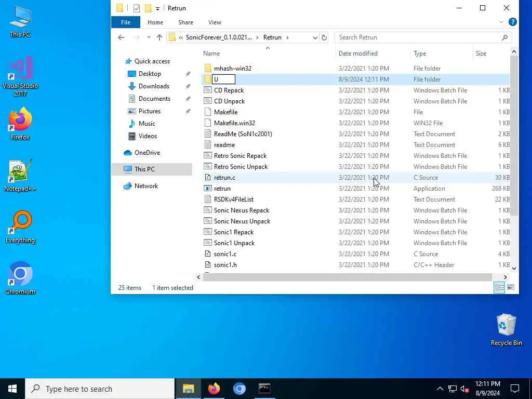Select the retrun application icon
Image resolution: width=532 pixels, height=399 pixels.
pyautogui.click(x=208, y=188)
